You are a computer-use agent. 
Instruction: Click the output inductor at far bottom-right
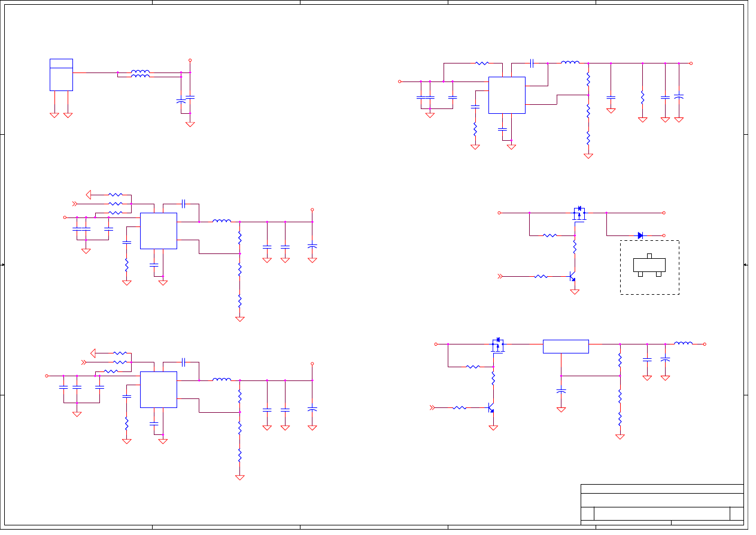683,343
